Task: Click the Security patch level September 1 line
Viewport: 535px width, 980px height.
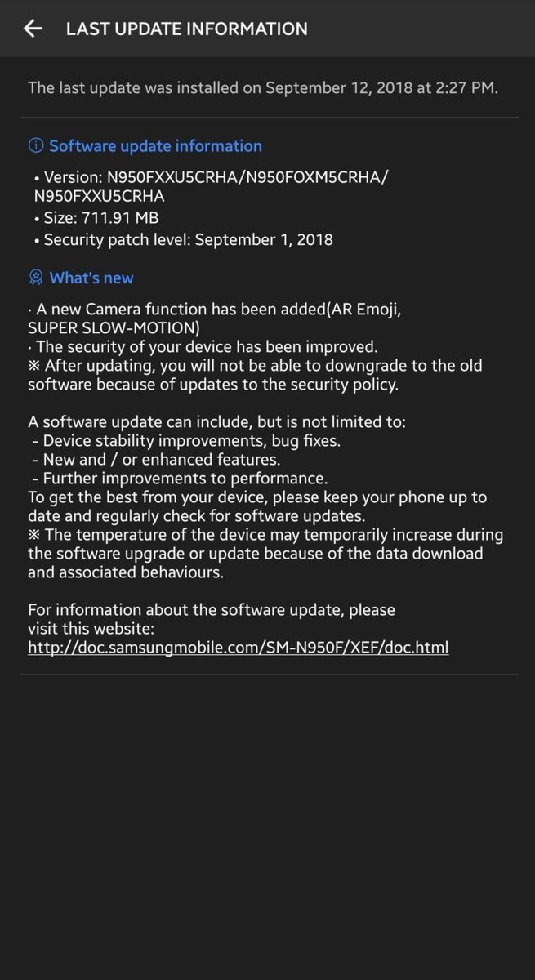Action: pos(184,240)
